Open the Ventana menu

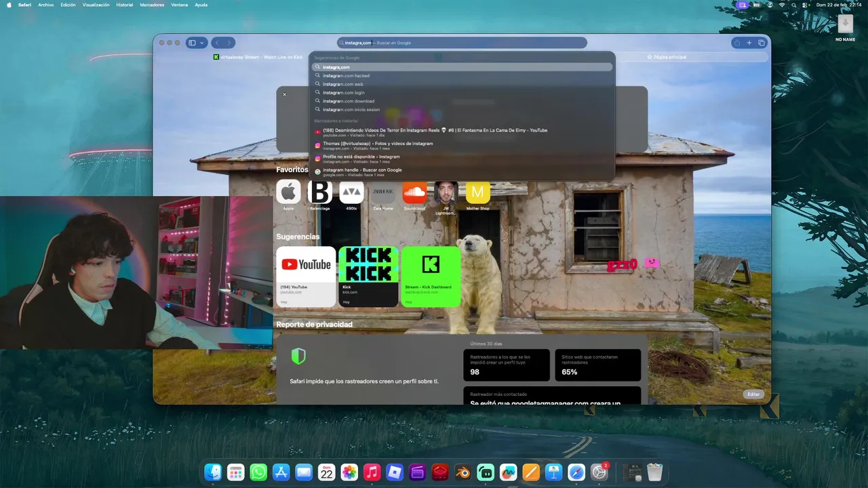[180, 5]
